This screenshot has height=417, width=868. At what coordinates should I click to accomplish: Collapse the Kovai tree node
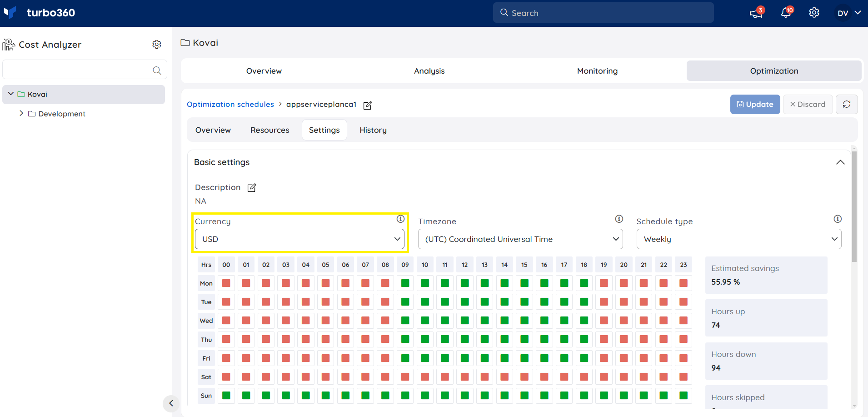11,94
